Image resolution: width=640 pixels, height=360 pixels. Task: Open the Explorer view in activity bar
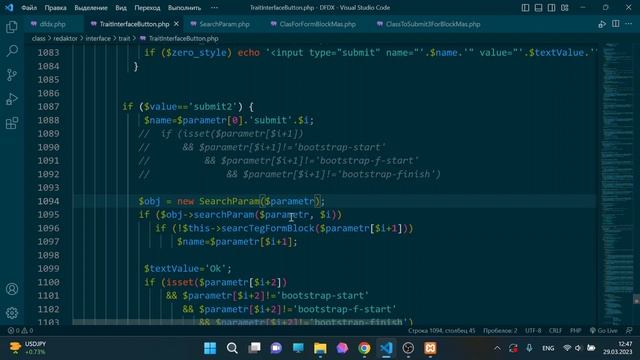12,27
